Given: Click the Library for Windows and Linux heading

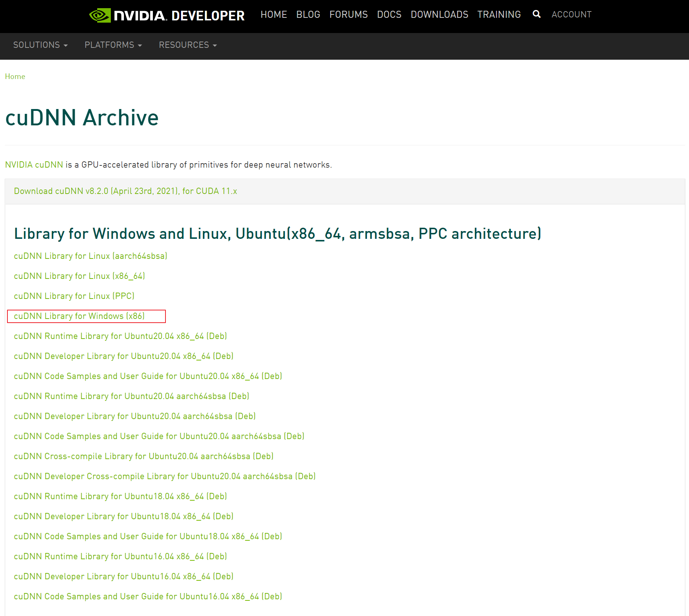Looking at the screenshot, I should 278,234.
